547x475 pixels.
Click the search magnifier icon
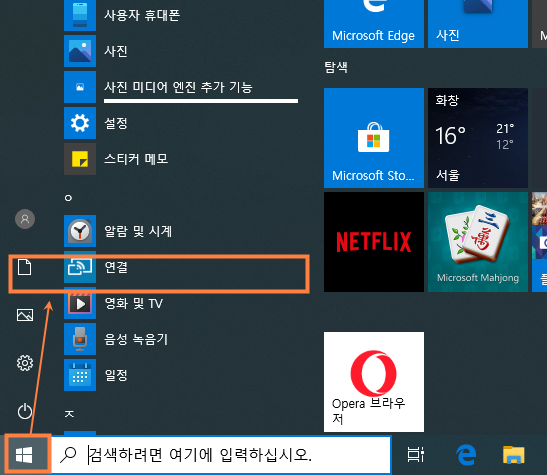(68, 455)
